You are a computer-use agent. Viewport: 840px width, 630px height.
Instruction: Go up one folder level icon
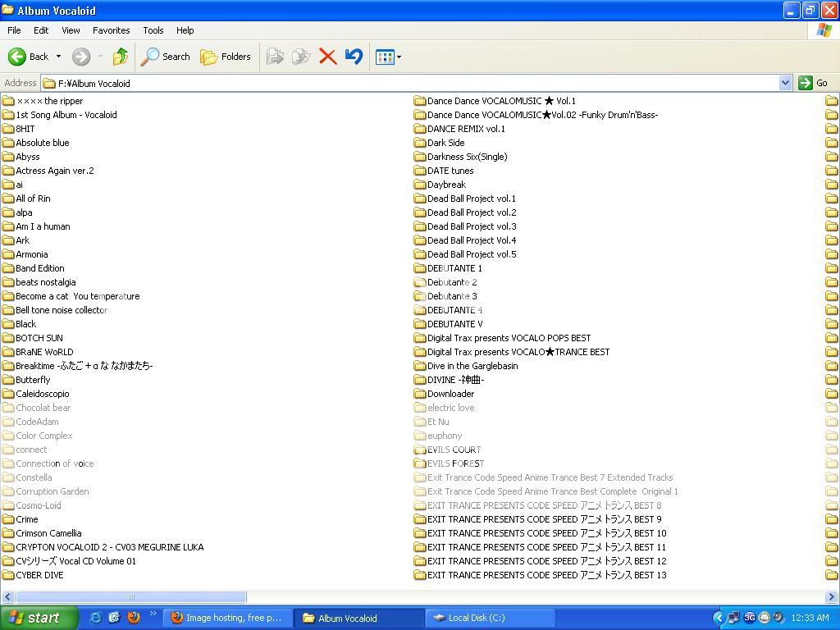click(121, 57)
